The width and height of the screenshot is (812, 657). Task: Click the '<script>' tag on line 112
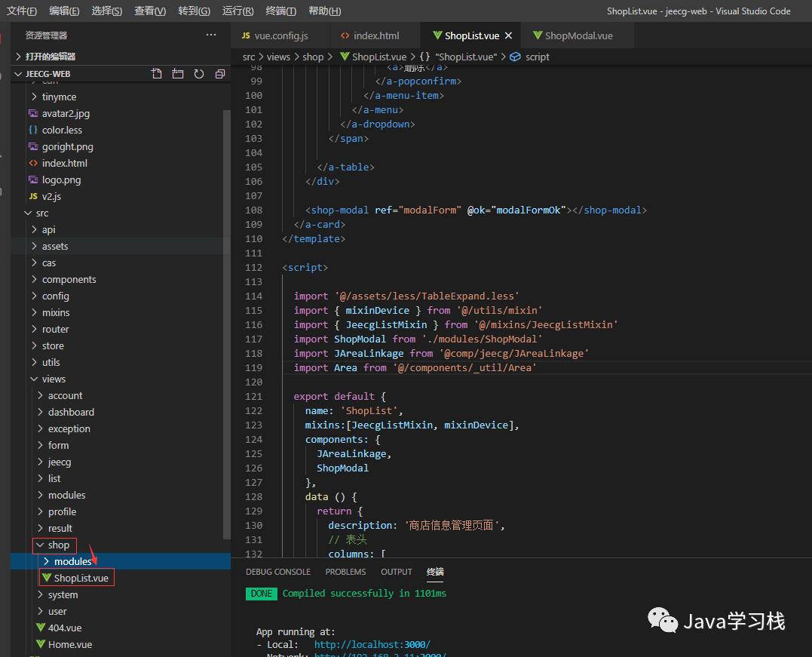[x=305, y=267]
